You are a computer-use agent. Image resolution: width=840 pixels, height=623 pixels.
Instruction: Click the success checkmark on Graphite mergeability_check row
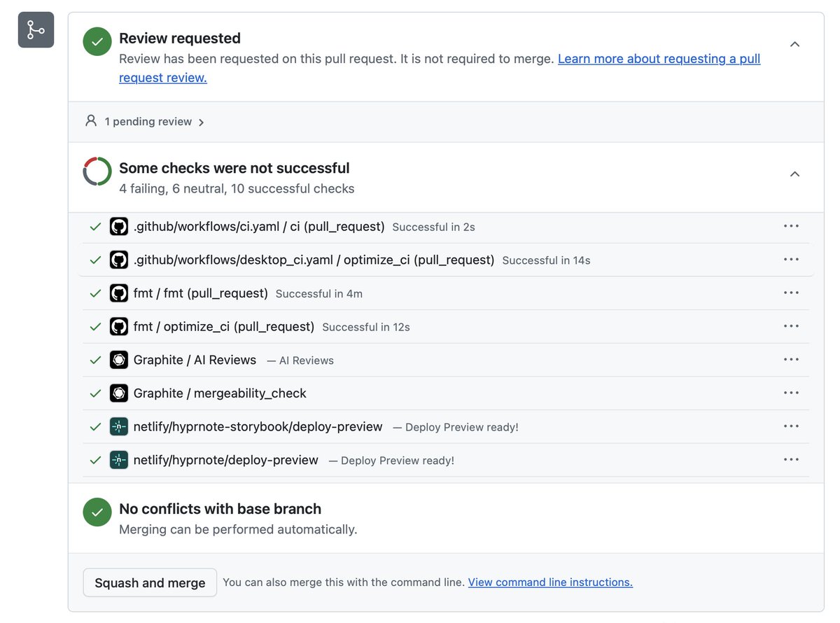(95, 393)
